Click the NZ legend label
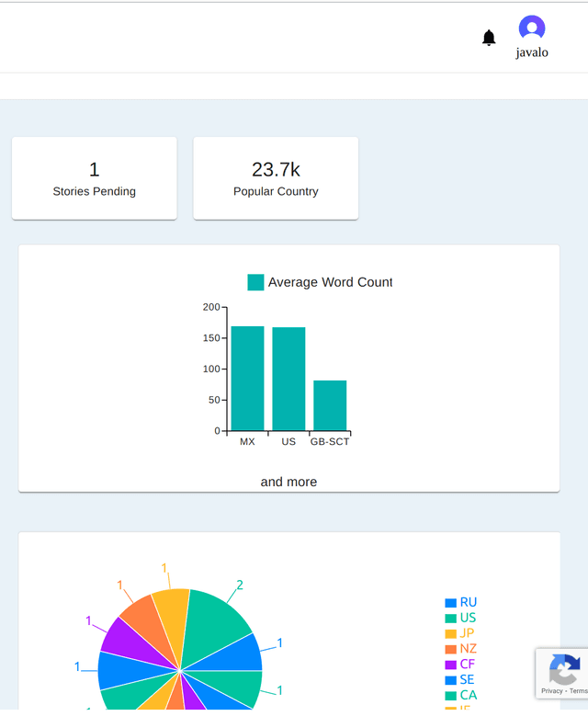This screenshot has width=588, height=716. (469, 649)
